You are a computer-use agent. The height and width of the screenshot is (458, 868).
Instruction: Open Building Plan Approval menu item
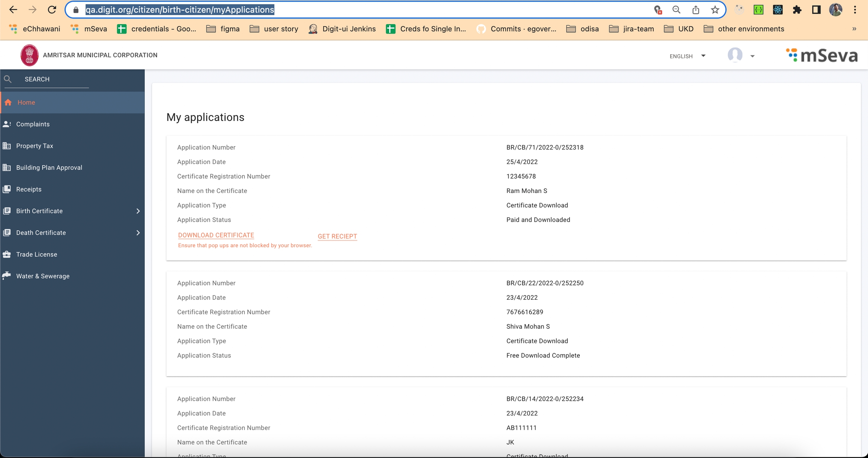(x=49, y=167)
